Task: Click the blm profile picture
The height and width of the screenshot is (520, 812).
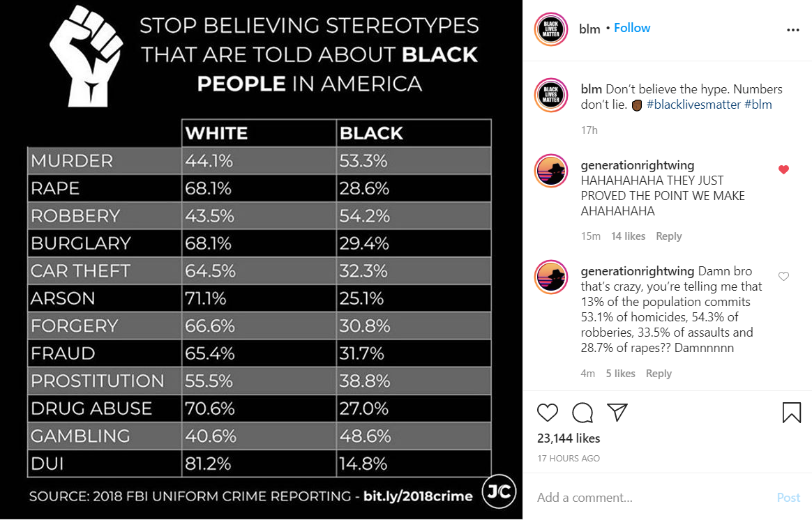Action: [550, 29]
